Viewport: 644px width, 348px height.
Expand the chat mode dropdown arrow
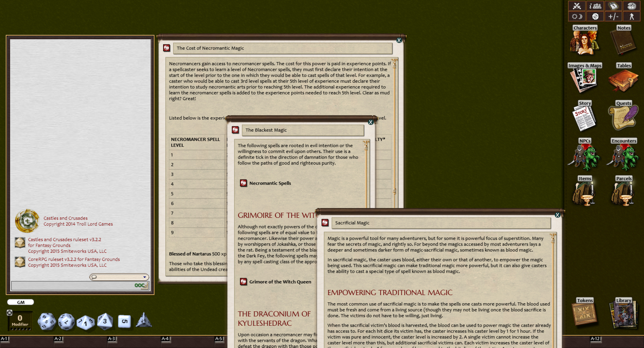tap(145, 277)
